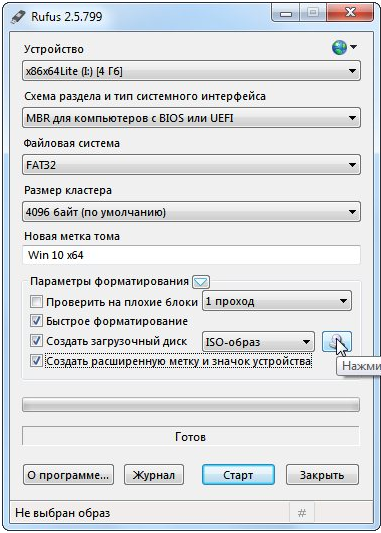Click the 'Win 10 x64' volume label field

191,255
